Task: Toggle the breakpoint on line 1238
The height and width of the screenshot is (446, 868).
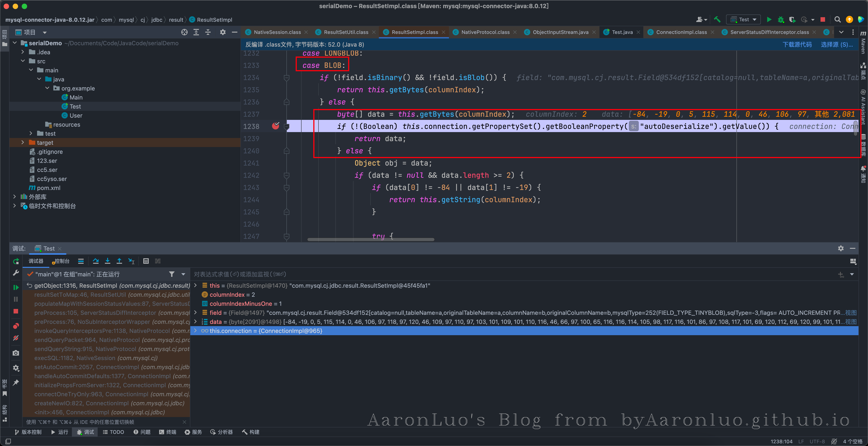Action: point(276,126)
